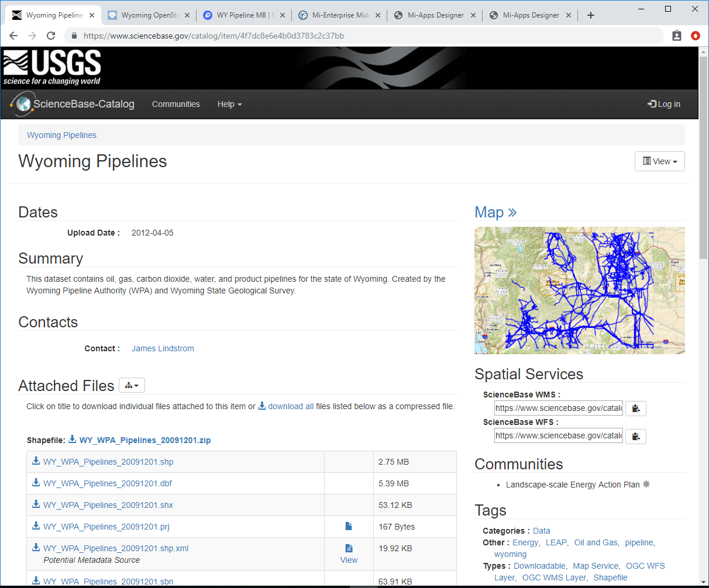Click the '167 Bytes' file size cell
This screenshot has width=709, height=588.
click(415, 527)
